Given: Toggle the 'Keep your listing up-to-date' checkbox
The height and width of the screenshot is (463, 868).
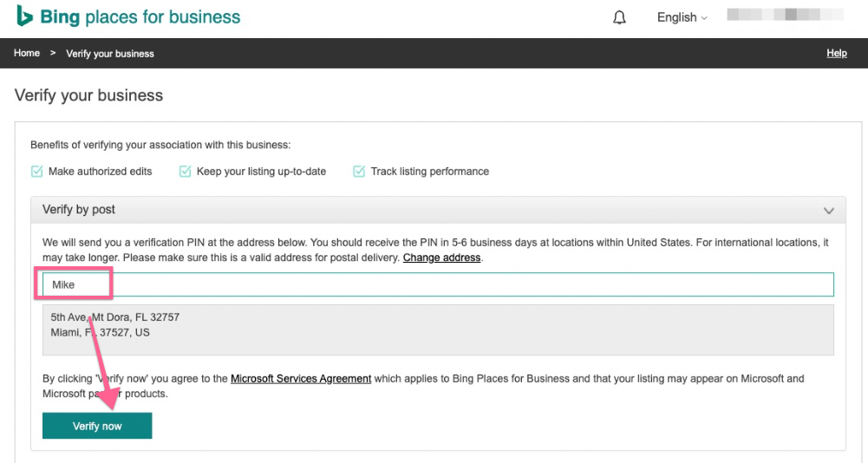Looking at the screenshot, I should coord(185,172).
